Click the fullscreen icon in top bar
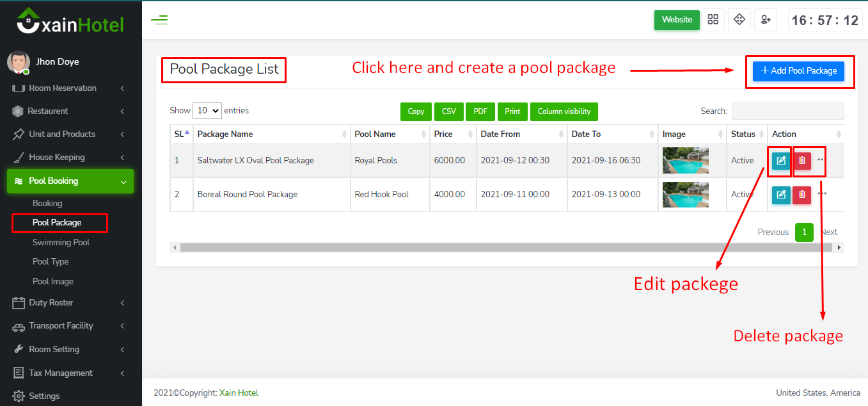The image size is (868, 406). click(739, 20)
